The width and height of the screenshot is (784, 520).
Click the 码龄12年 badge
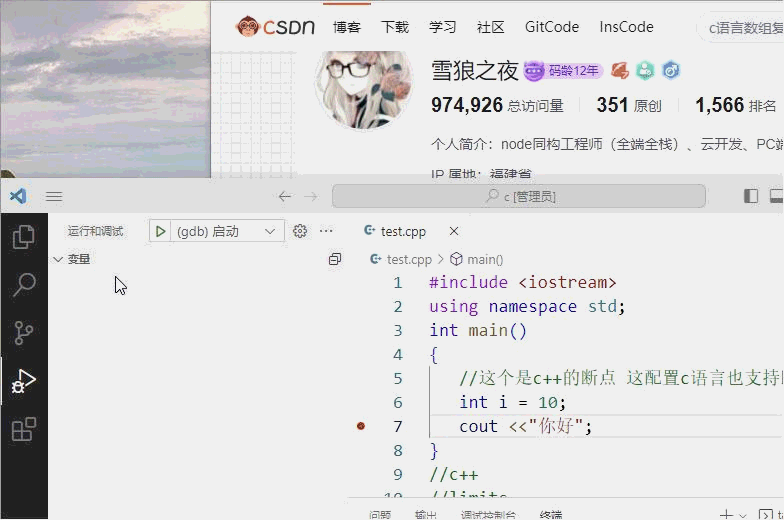(x=564, y=70)
